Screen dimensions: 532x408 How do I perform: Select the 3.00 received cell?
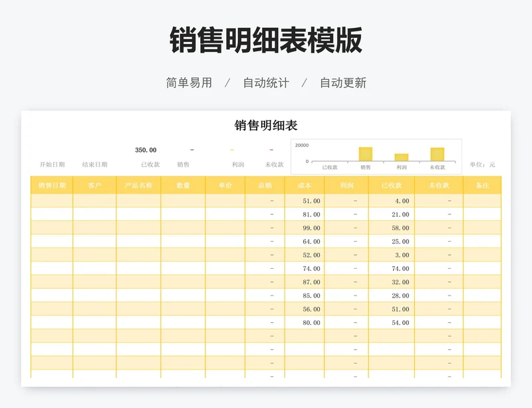pyautogui.click(x=392, y=255)
